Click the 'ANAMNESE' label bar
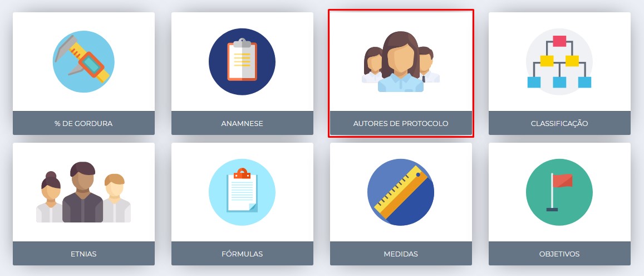The image size is (644, 276). tap(242, 123)
